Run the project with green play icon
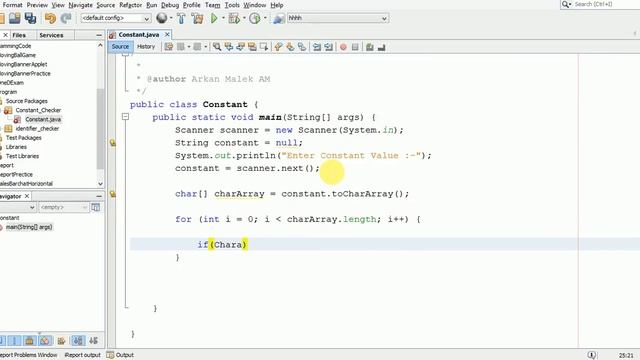This screenshot has width=640, height=360. (214, 18)
